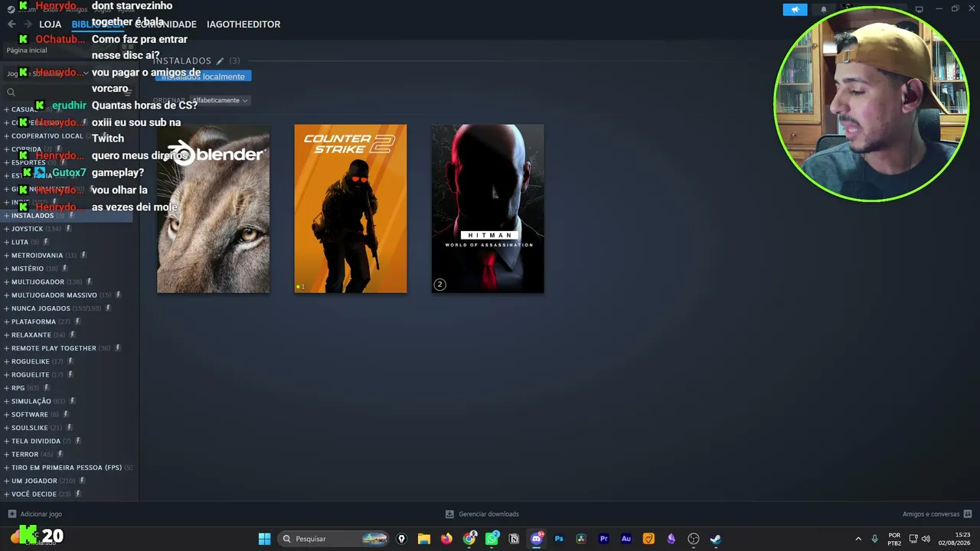
Task: Open the Counter-Strike 2 cover
Action: point(351,208)
